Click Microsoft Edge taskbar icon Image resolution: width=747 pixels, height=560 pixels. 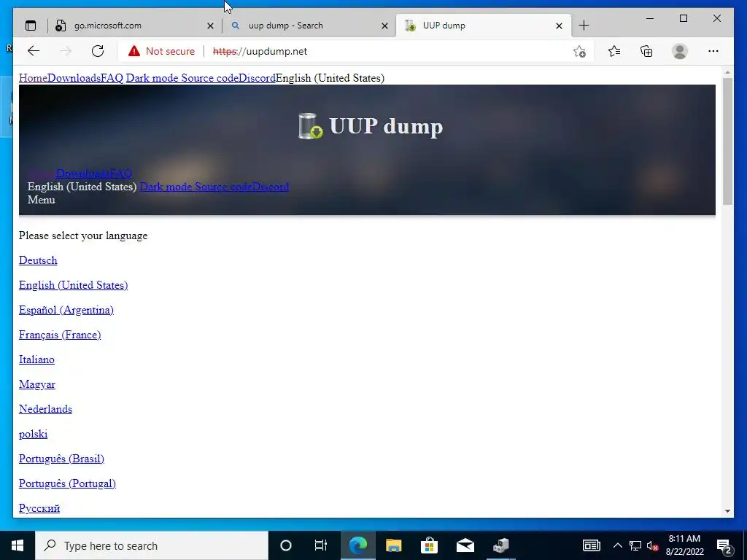point(358,545)
